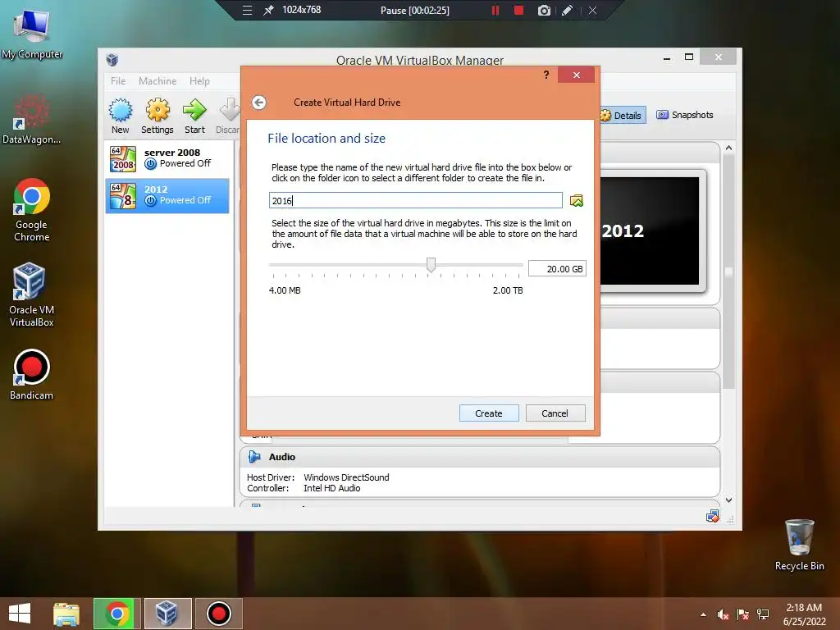Open the Bandicam hamburger menu

tap(247, 10)
